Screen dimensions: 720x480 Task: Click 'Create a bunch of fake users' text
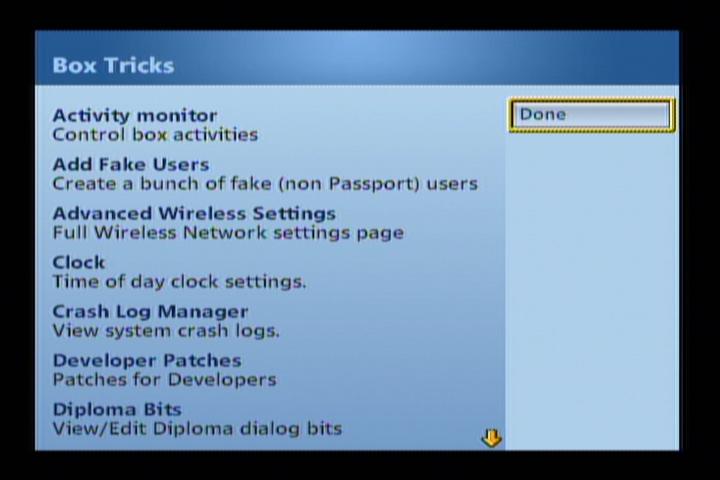tap(265, 184)
